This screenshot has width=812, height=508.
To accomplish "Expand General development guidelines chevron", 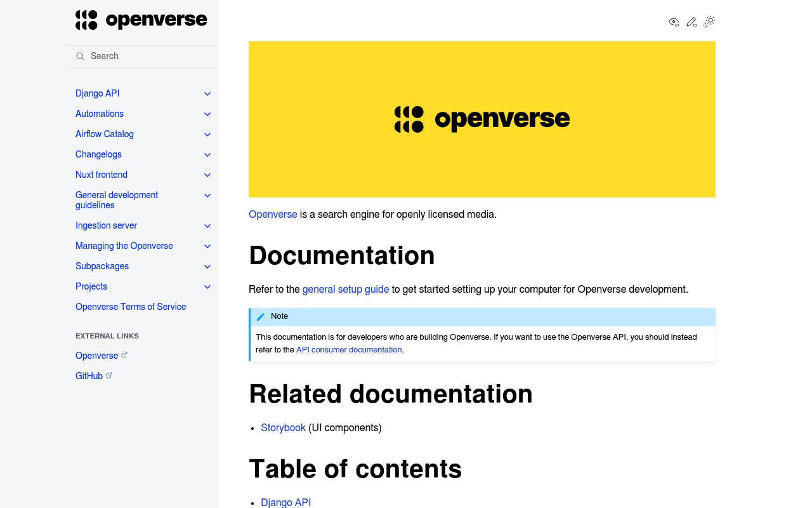I will pyautogui.click(x=207, y=196).
